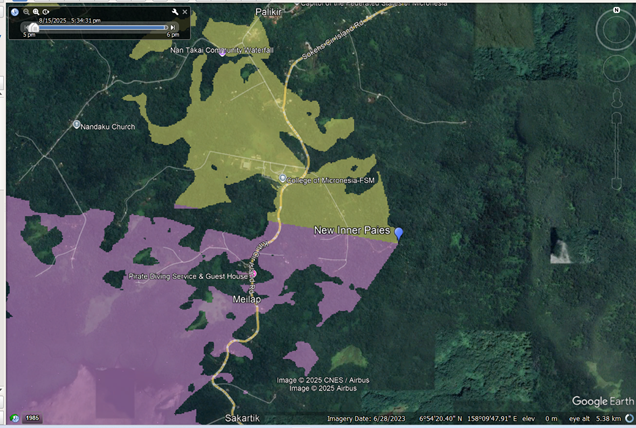Click Pirate Diving Service & Guest House marker
This screenshot has height=428, width=636.
(252, 275)
